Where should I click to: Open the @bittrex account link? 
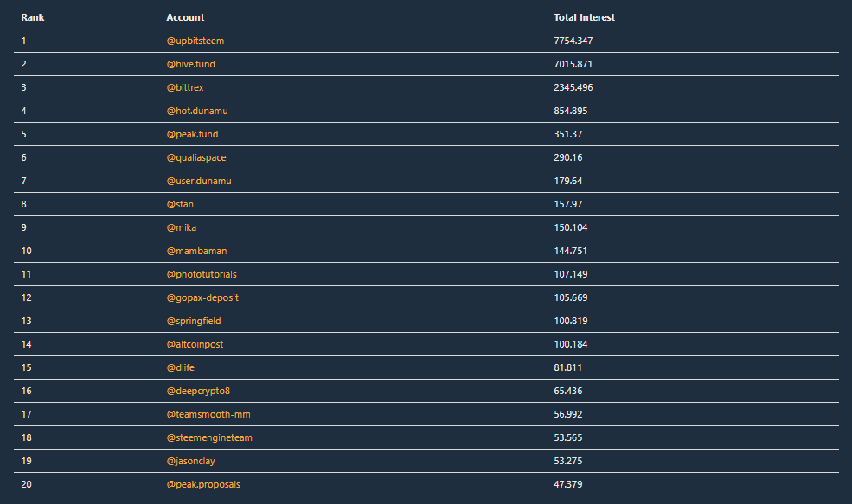click(185, 87)
